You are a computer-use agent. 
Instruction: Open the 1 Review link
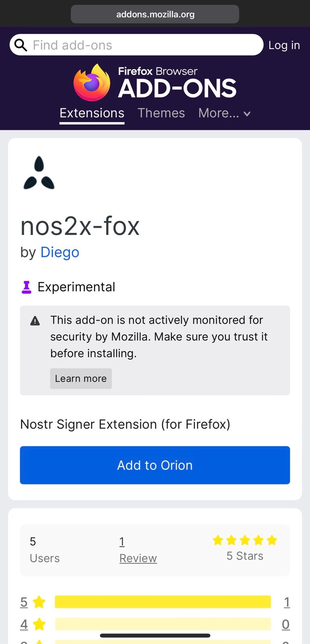coord(138,550)
